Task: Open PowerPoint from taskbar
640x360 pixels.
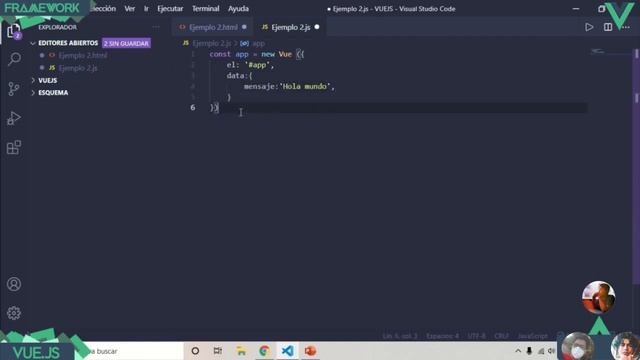Action: [310, 351]
